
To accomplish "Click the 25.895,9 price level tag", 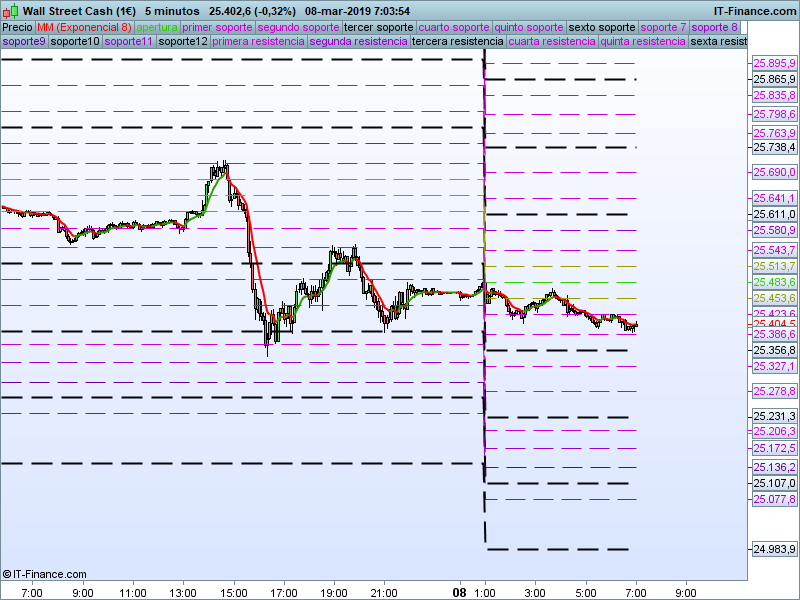I will pos(774,63).
